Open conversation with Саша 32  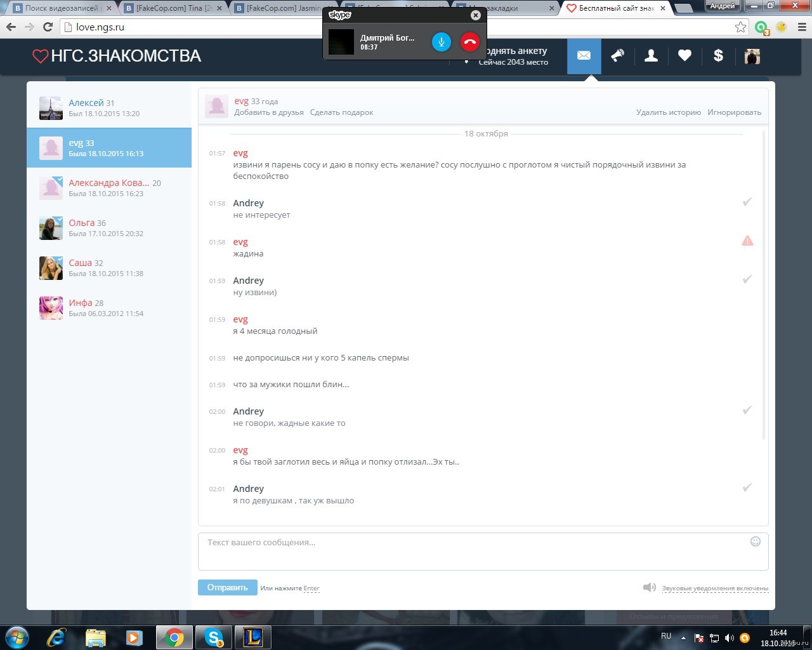click(x=109, y=268)
